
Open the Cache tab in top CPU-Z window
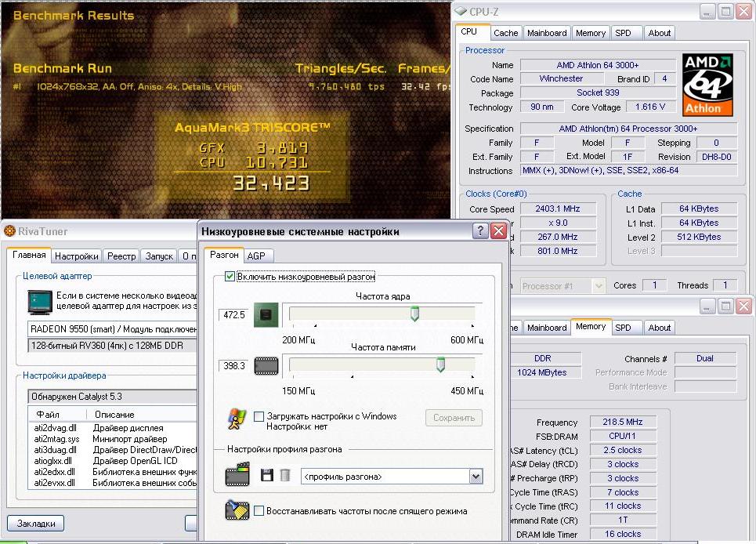coord(506,33)
